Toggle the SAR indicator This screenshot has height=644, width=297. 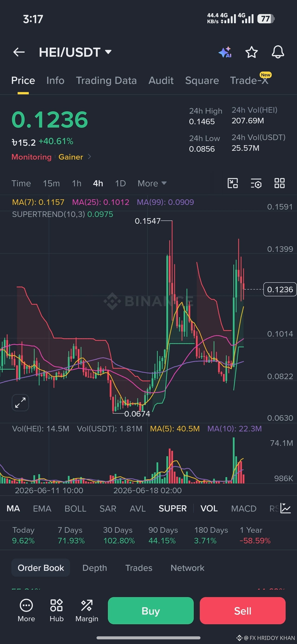coord(108,509)
